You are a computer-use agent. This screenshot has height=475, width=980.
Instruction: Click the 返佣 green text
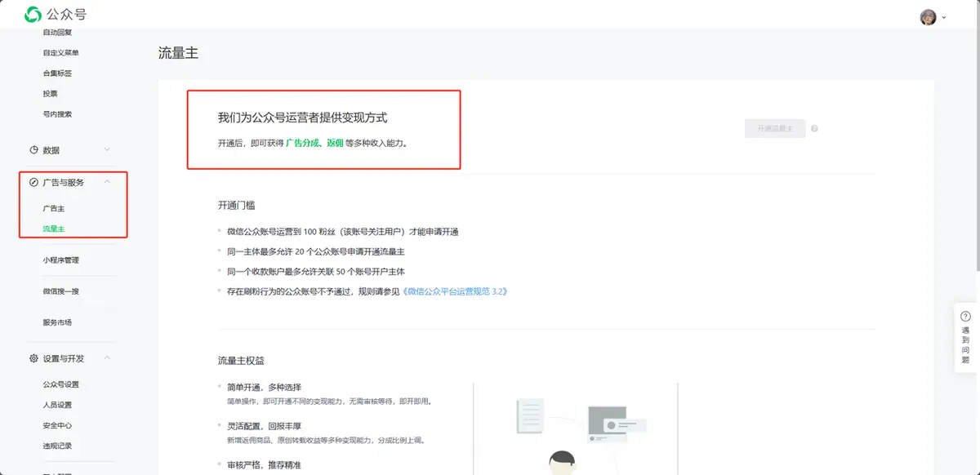click(x=335, y=143)
